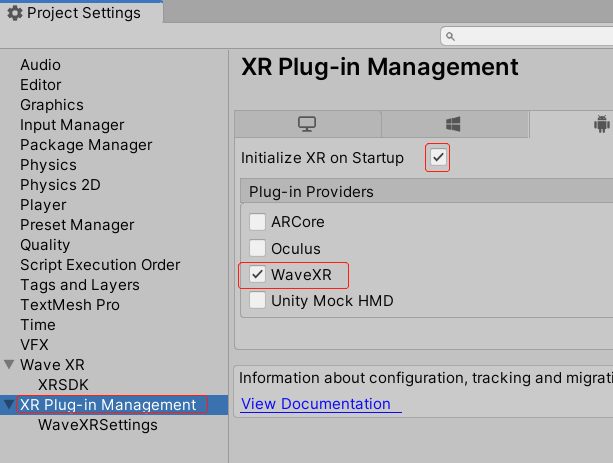613x463 pixels.
Task: Select Audio settings category
Action: [40, 65]
